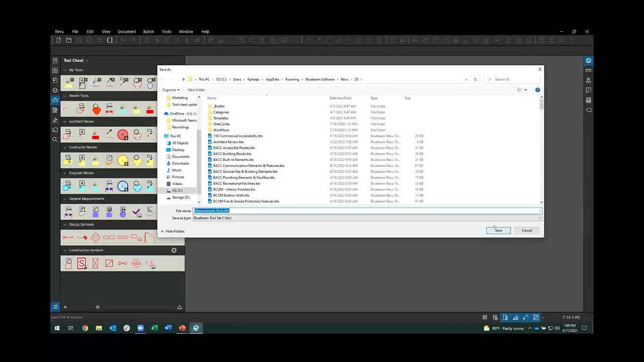Select the red circle count tool in Architect Review
Viewport: 644px width, 362px height.
point(123,134)
